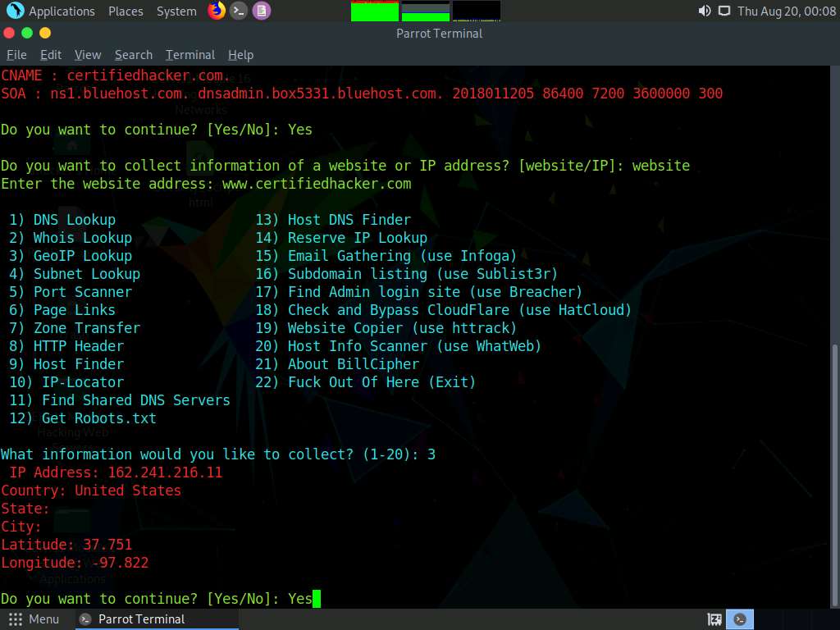Click the date and time clock
The width and height of the screenshot is (840, 630).
click(x=787, y=11)
